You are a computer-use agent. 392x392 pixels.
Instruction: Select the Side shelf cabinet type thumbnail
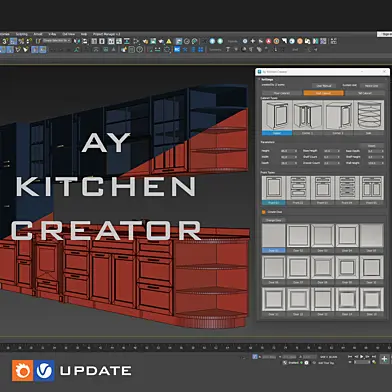tap(369, 118)
